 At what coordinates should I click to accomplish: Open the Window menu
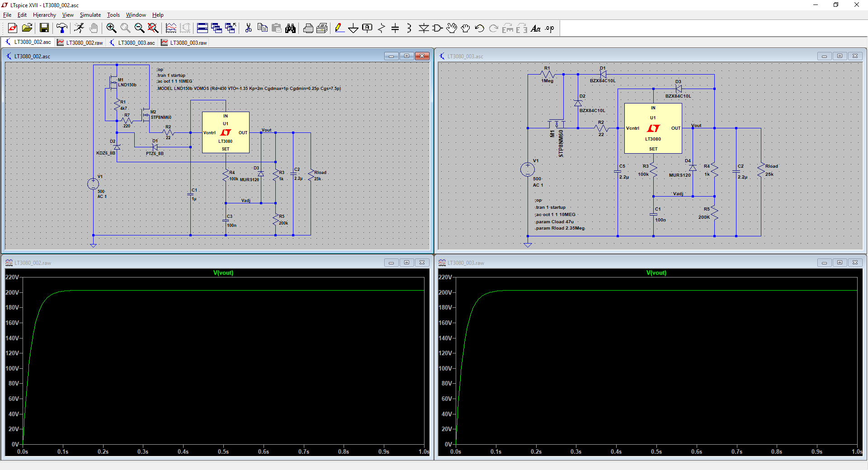(x=136, y=15)
